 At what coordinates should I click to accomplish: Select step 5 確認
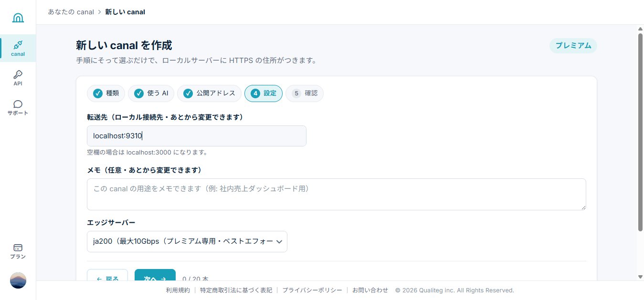[305, 93]
